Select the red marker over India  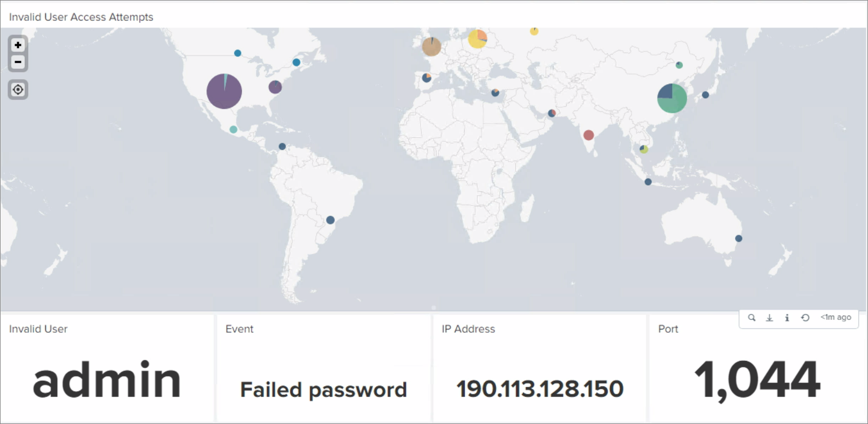pyautogui.click(x=588, y=135)
